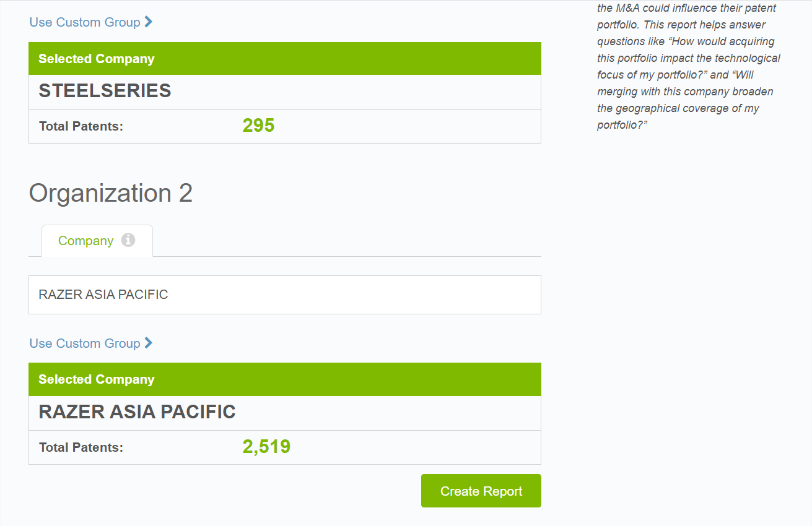Open Use Custom Group link below the input field
The width and height of the screenshot is (812, 526).
[x=85, y=343]
